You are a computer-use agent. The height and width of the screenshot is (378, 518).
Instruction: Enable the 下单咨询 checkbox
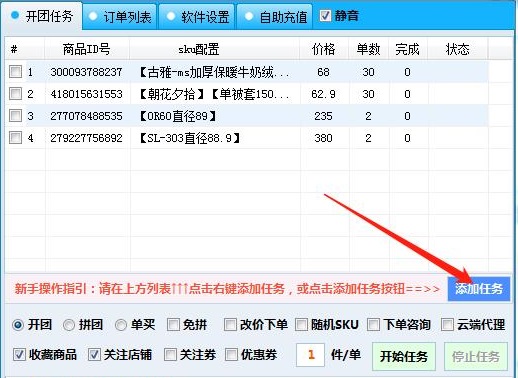click(373, 324)
